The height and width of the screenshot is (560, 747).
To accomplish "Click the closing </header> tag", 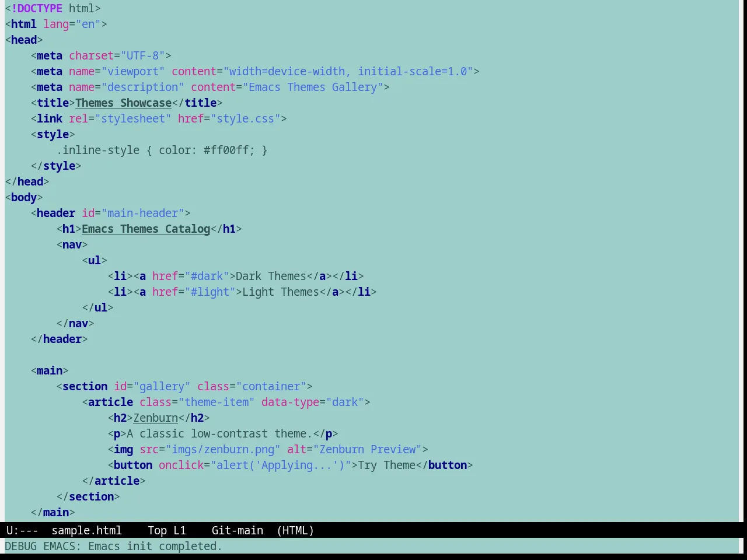I will pos(59,339).
